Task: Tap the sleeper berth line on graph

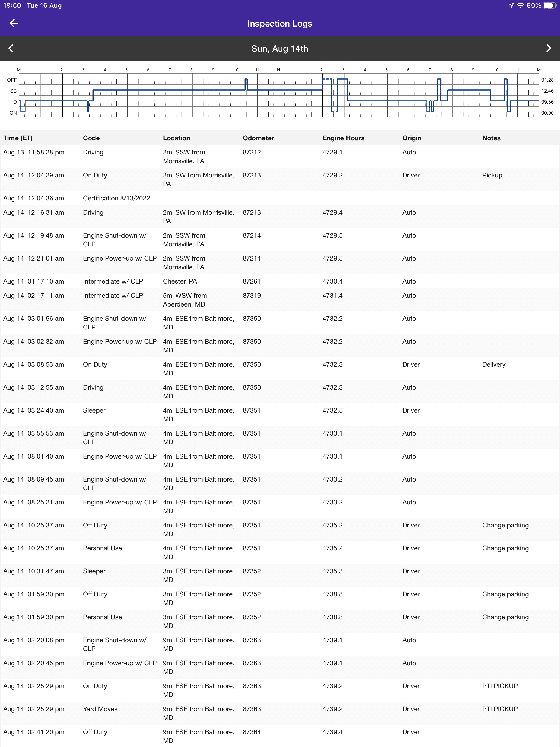Action: [x=169, y=90]
